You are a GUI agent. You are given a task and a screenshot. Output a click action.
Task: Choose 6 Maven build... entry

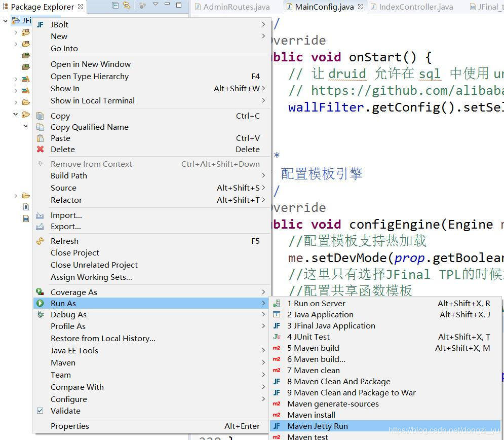coord(385,359)
